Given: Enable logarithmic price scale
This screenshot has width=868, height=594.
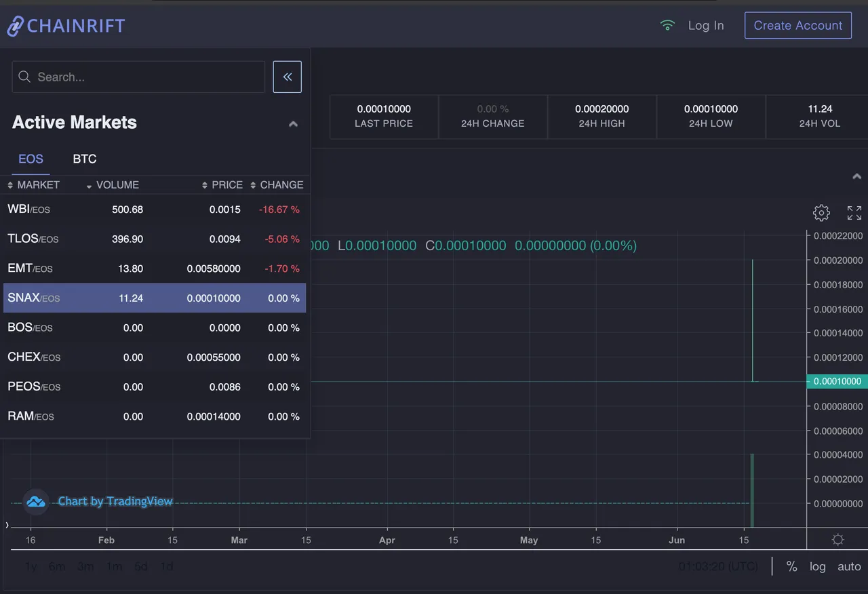Looking at the screenshot, I should (817, 566).
